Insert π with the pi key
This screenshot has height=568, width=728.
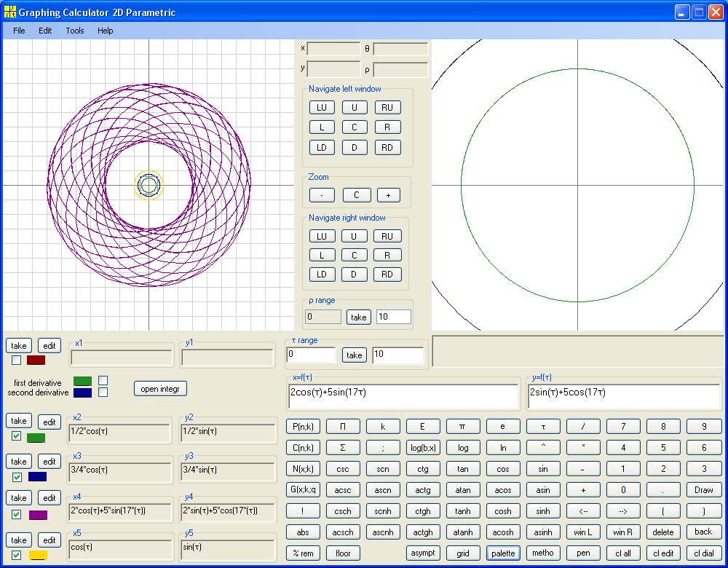pyautogui.click(x=463, y=426)
